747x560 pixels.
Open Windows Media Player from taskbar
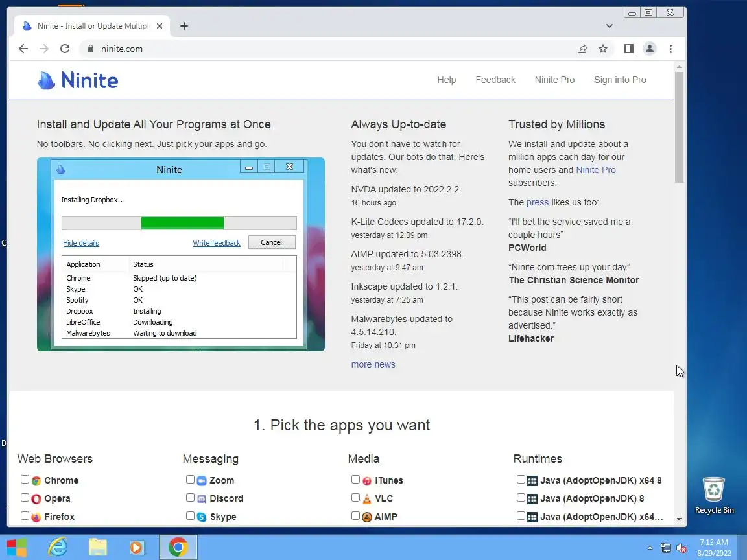[x=137, y=548]
